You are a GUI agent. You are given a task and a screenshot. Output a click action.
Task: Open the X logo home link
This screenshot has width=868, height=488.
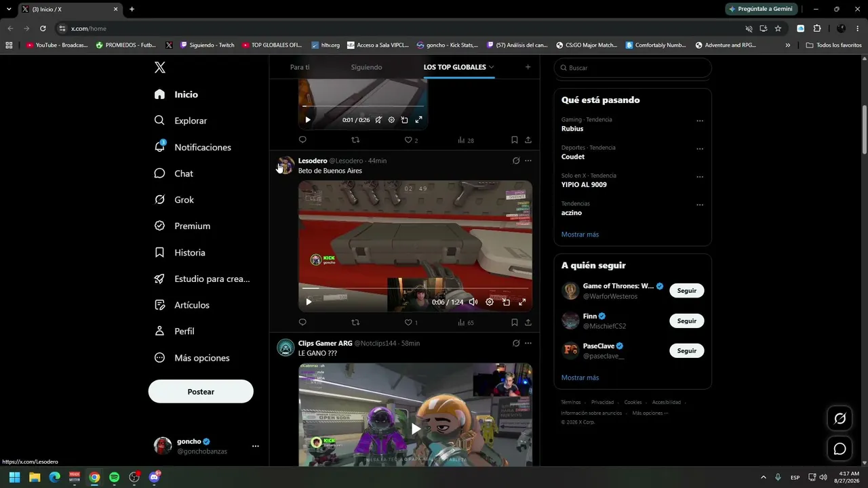tap(160, 67)
